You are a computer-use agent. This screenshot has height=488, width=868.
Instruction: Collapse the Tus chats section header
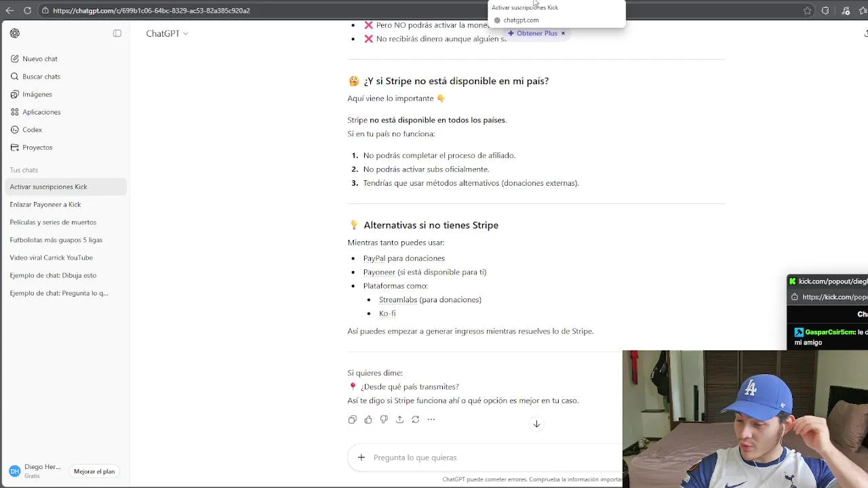[x=24, y=170]
